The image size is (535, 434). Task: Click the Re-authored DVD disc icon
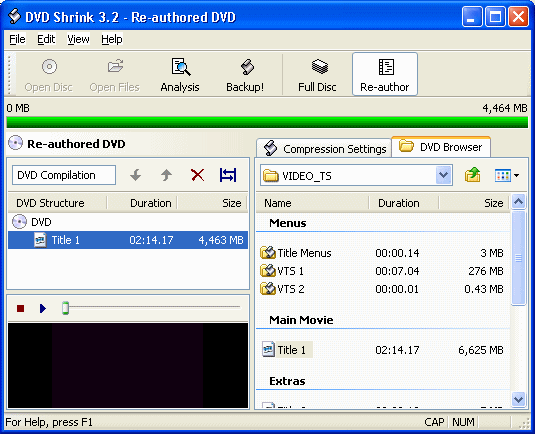point(16,143)
